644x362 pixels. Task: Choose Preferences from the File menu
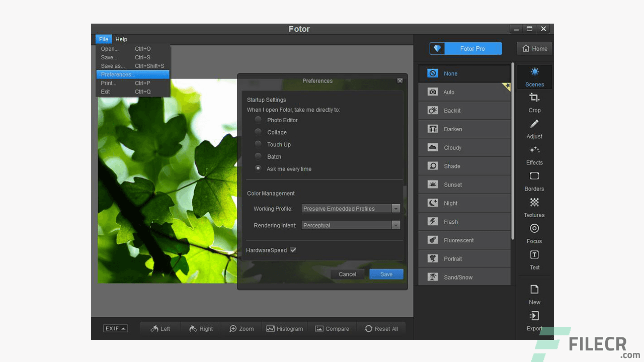click(x=117, y=74)
